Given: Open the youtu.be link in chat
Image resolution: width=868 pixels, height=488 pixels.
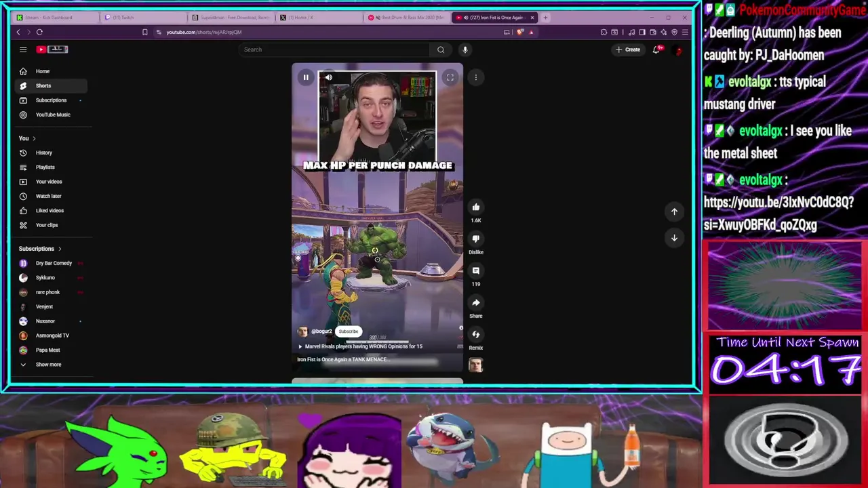Looking at the screenshot, I should 778,213.
